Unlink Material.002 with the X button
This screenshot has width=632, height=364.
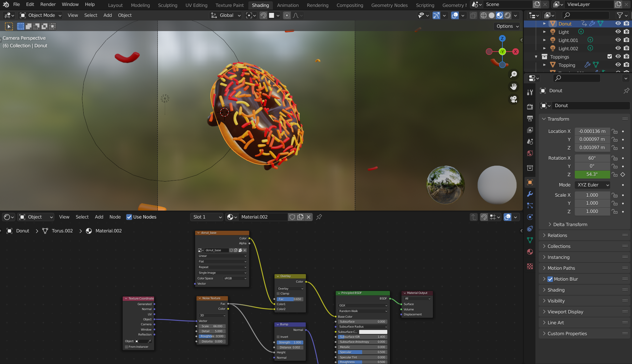point(309,217)
